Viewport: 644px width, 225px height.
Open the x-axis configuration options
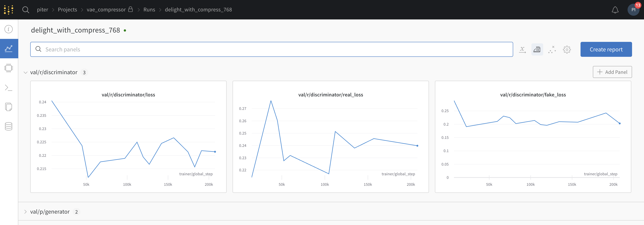point(522,49)
